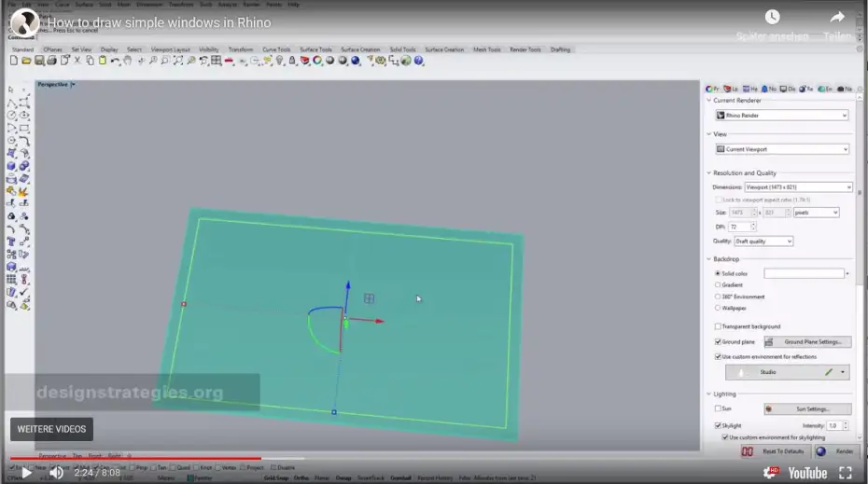868x484 pixels.
Task: Click the Explode icon in left sidebar
Action: coord(23,191)
